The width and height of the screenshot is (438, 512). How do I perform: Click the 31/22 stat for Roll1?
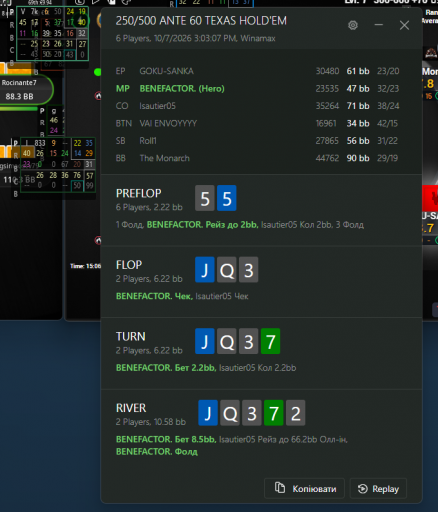[x=387, y=141]
